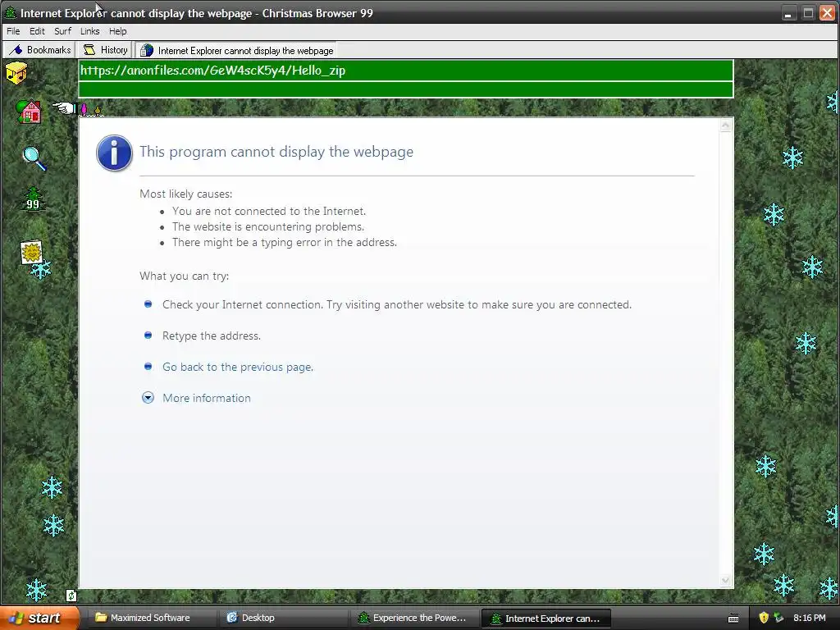Open the Windows Start menu
The height and width of the screenshot is (630, 840).
coord(39,618)
